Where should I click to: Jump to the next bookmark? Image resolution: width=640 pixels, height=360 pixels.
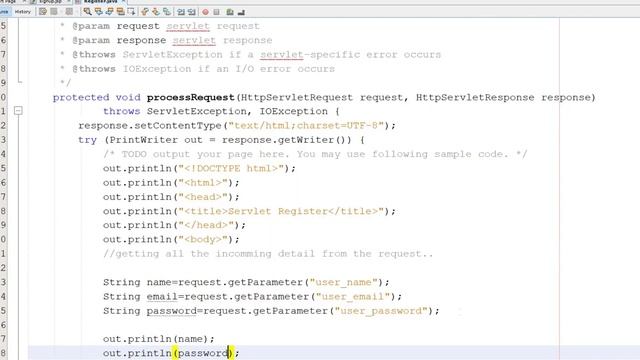(x=156, y=12)
